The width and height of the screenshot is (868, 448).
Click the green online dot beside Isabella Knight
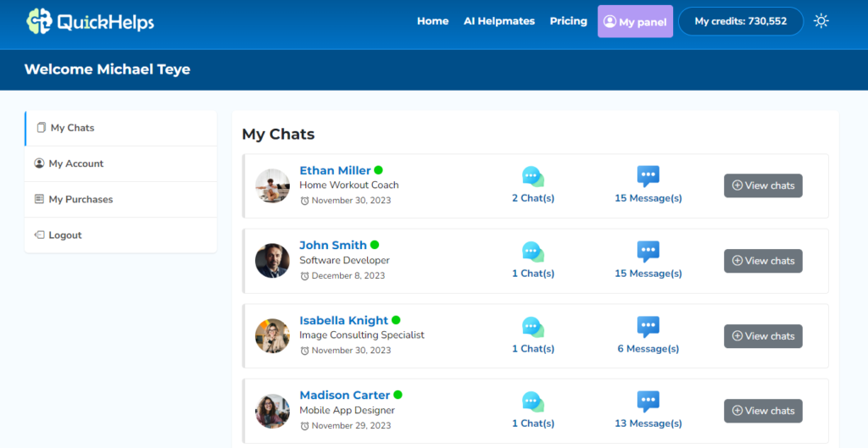click(x=396, y=319)
